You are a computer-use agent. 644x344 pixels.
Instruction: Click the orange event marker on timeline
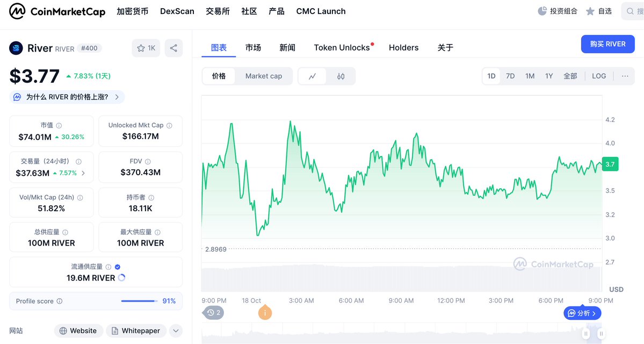pyautogui.click(x=264, y=313)
